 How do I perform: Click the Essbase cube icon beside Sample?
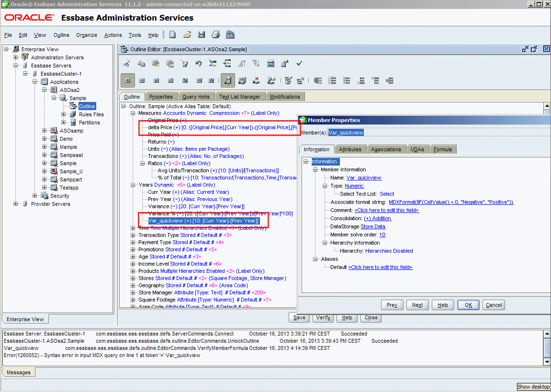point(63,98)
